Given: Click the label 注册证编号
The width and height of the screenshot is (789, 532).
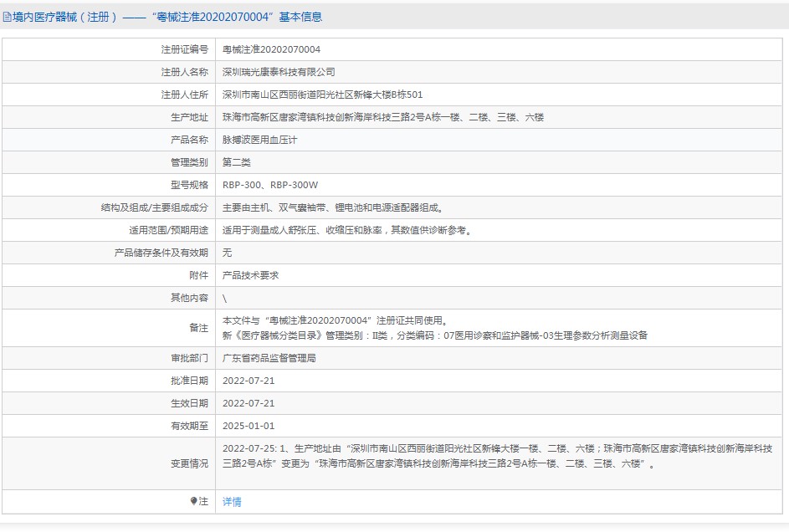Looking at the screenshot, I should click(x=184, y=49).
